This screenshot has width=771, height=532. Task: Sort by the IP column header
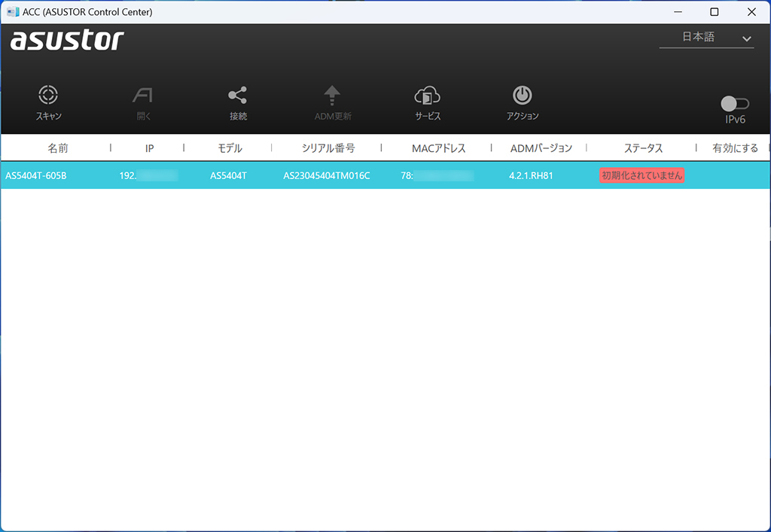tap(150, 148)
